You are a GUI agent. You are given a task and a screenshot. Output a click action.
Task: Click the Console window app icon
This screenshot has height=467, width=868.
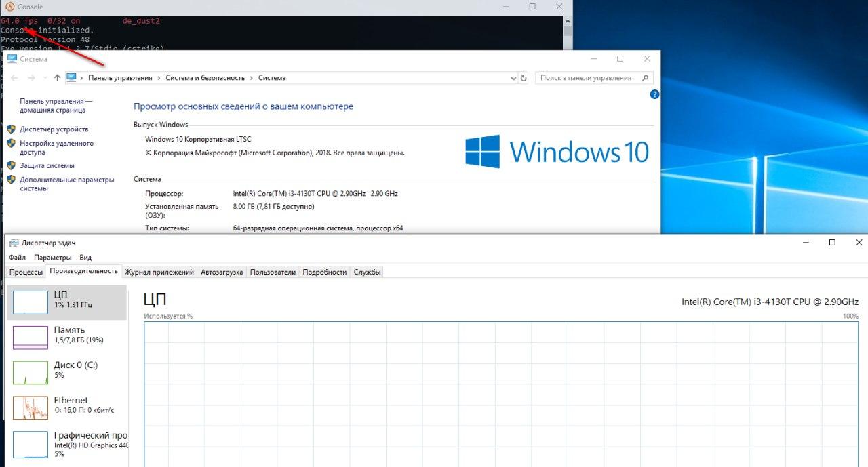pos(9,7)
